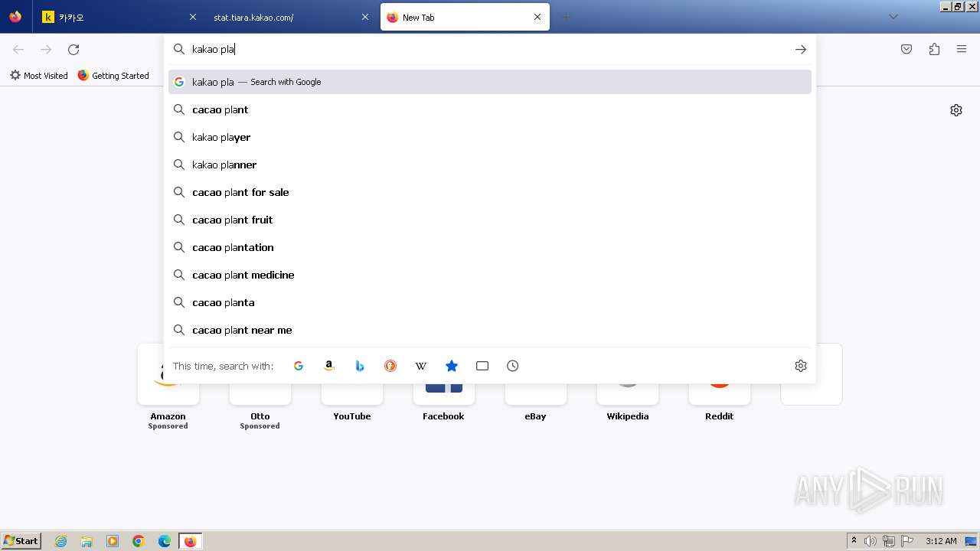Screen dimensions: 980x551
Task: Open the List all tabs dropdown
Action: click(x=893, y=17)
